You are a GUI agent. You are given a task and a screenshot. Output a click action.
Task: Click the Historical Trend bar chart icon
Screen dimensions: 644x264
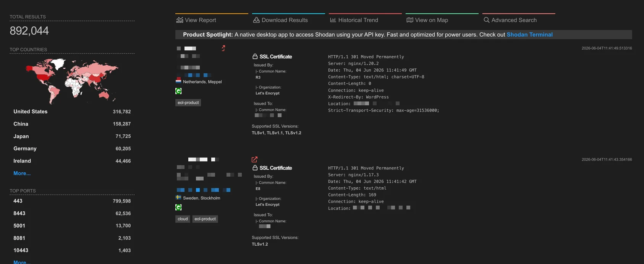333,20
